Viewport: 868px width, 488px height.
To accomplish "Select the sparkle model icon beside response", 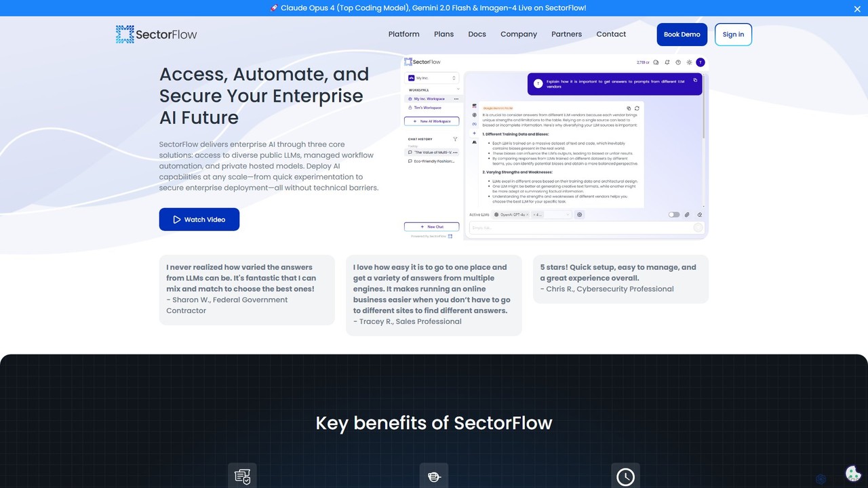I will [475, 133].
